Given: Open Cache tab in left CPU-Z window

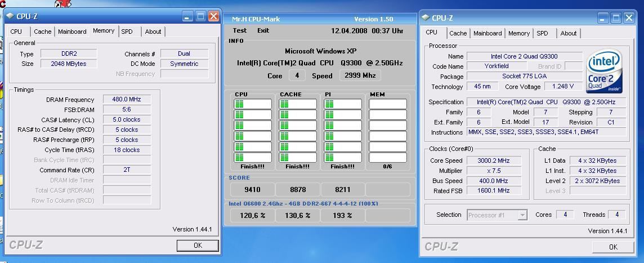Looking at the screenshot, I should 43,32.
